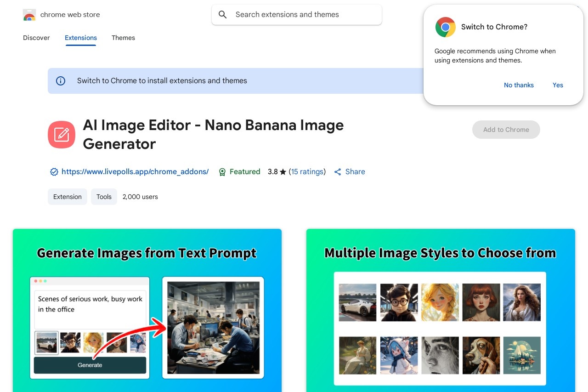Click the Share icon
The height and width of the screenshot is (392, 588).
[338, 172]
